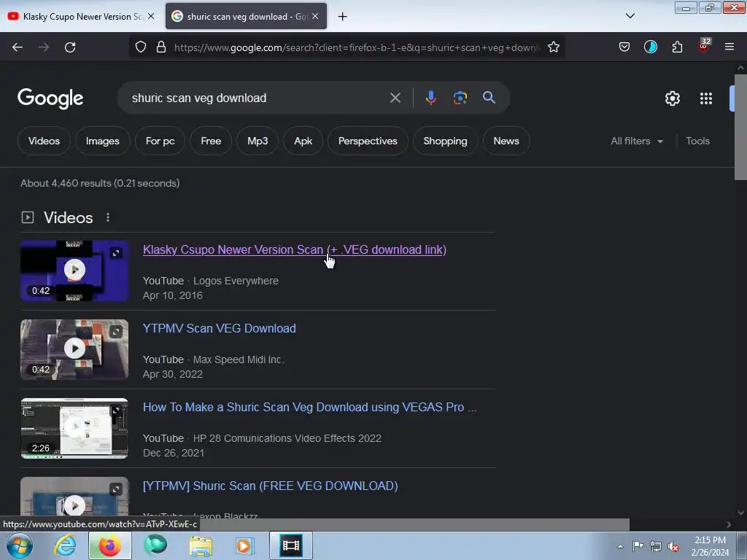
Task: Open the uBlock extension with badge 32
Action: [x=704, y=46]
